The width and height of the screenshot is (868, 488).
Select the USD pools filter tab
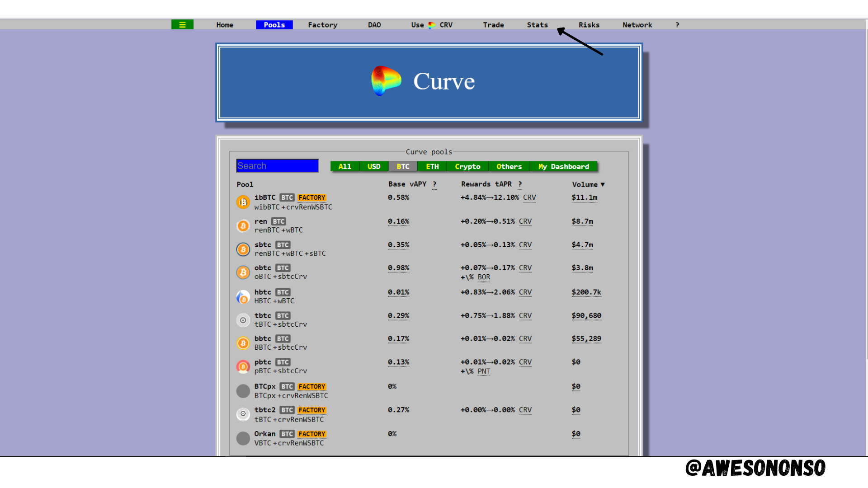point(374,167)
